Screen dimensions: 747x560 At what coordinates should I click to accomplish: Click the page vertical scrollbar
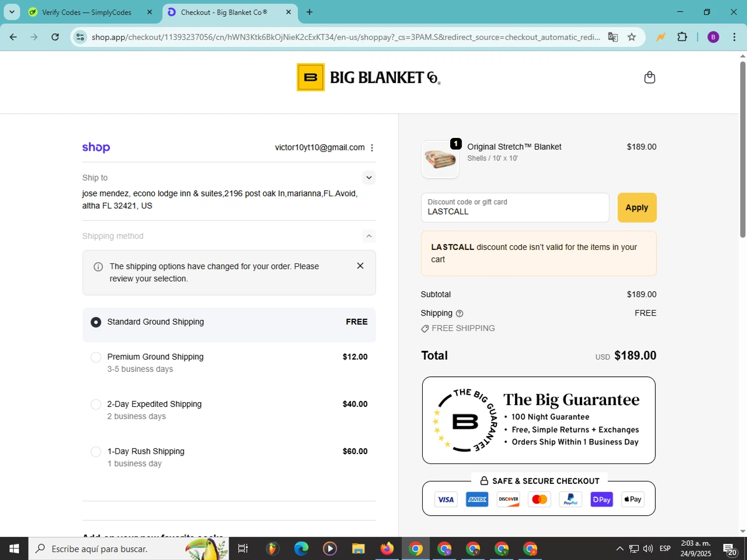tap(743, 149)
